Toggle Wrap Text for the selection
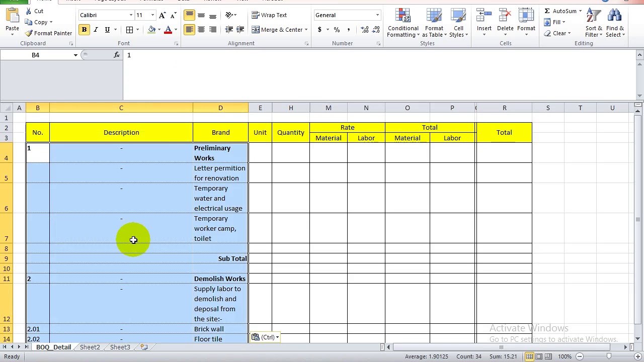644x362 pixels. 270,15
